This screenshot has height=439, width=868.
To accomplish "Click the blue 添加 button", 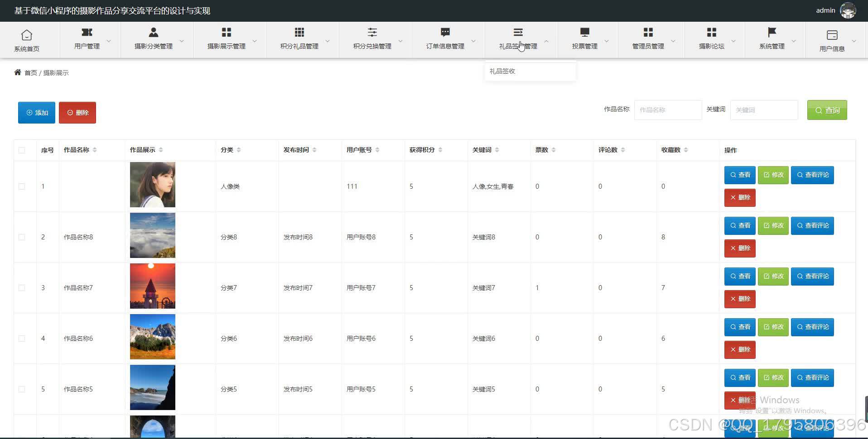I will 37,113.
